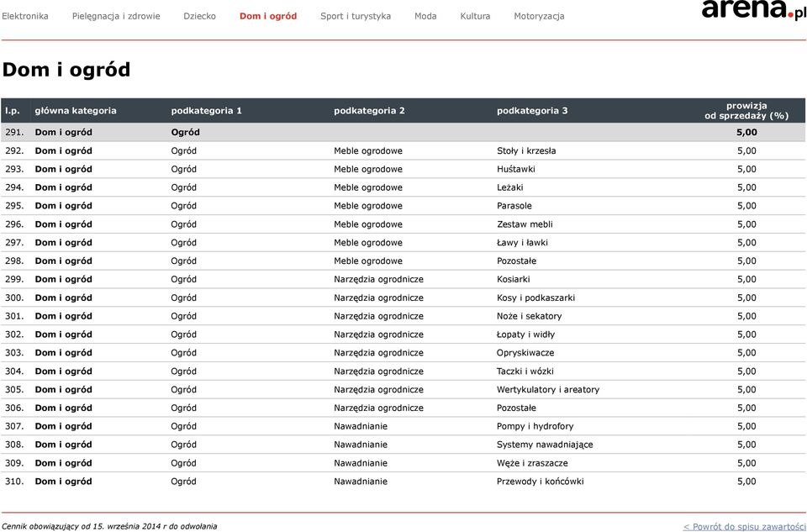Click row number 291.

(x=14, y=132)
